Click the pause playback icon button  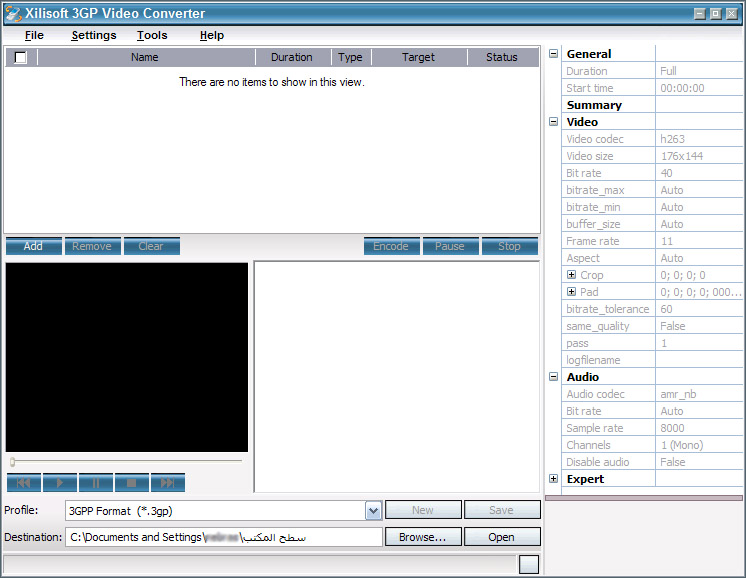click(96, 483)
